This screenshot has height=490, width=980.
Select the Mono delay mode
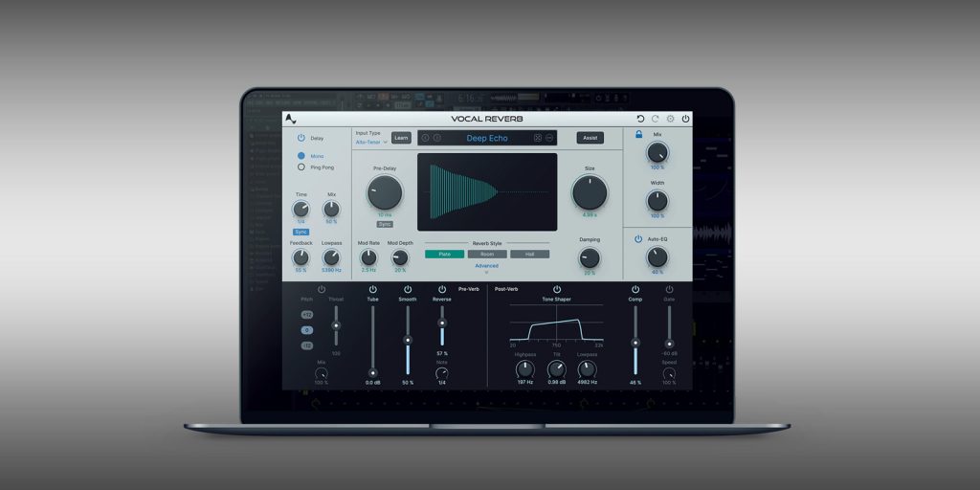click(x=301, y=156)
